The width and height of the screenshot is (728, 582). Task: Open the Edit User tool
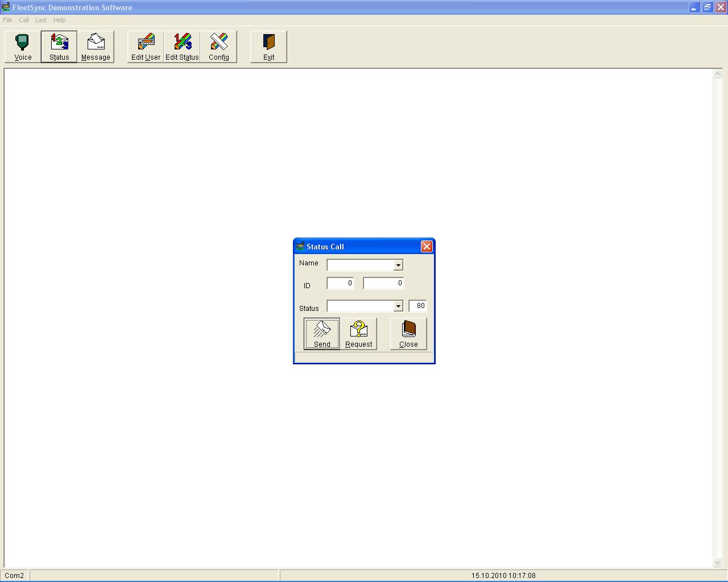pyautogui.click(x=146, y=47)
